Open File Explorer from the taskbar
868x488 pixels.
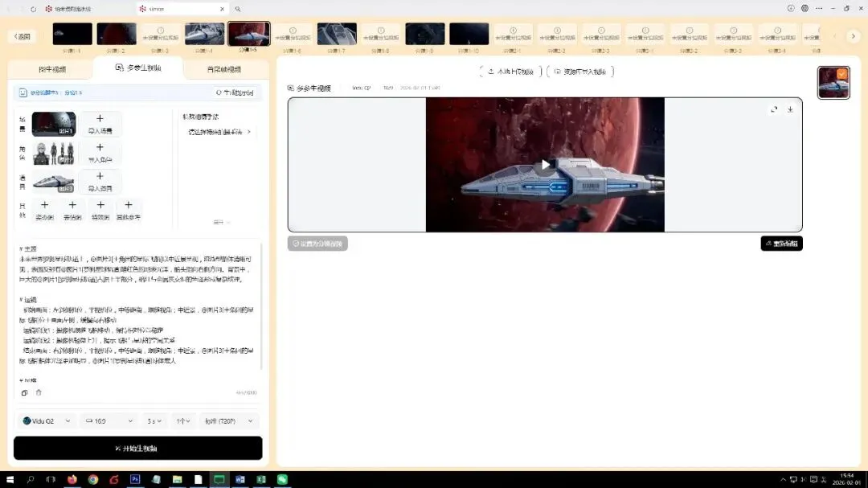pyautogui.click(x=177, y=479)
